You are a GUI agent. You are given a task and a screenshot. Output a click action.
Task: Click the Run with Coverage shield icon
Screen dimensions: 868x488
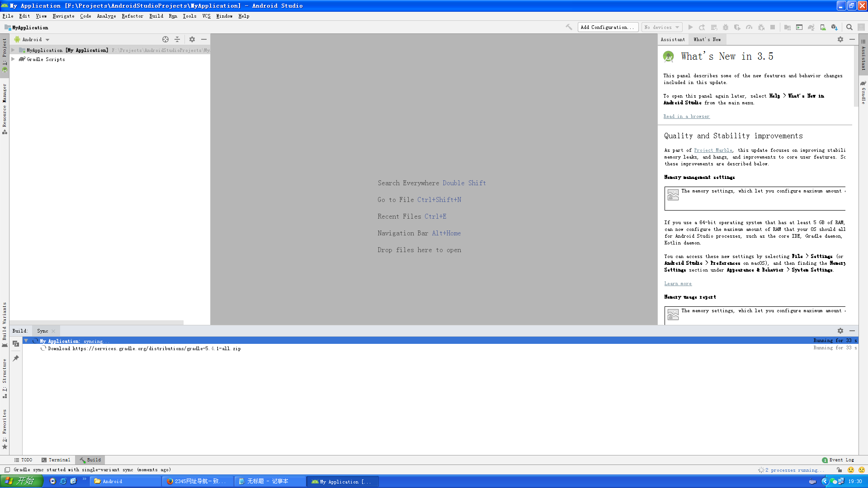pos(737,27)
